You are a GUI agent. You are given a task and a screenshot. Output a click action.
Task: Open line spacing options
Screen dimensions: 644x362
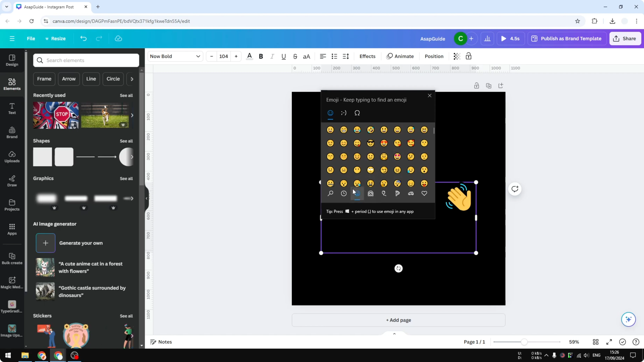346,56
